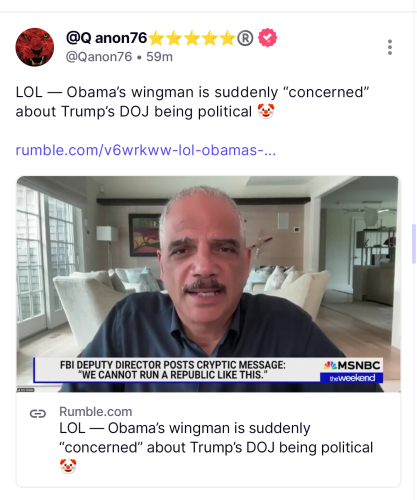Click the MSNBC logo in the video preview
This screenshot has width=417, height=500.
tap(352, 366)
